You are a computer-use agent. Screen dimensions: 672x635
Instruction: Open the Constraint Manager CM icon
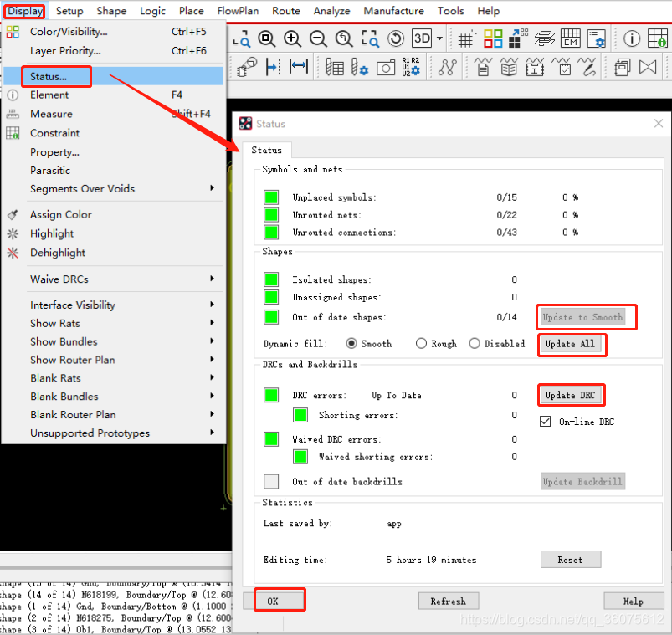coord(571,38)
